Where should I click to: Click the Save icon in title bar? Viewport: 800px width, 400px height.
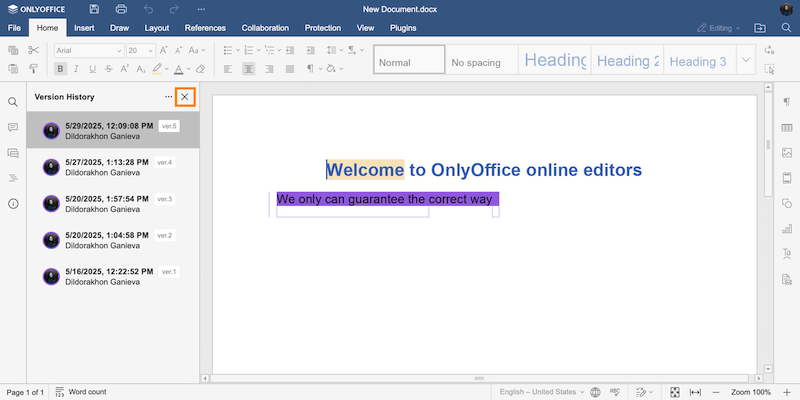click(94, 9)
